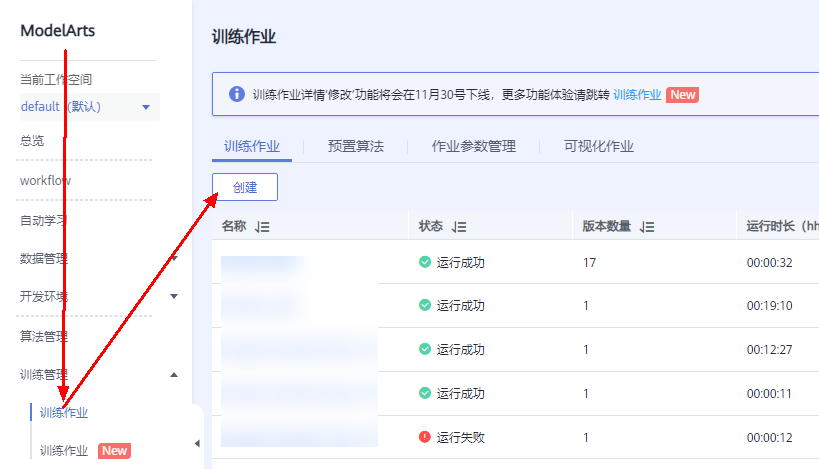Expand the 开发环境 sidebar section

pos(174,296)
